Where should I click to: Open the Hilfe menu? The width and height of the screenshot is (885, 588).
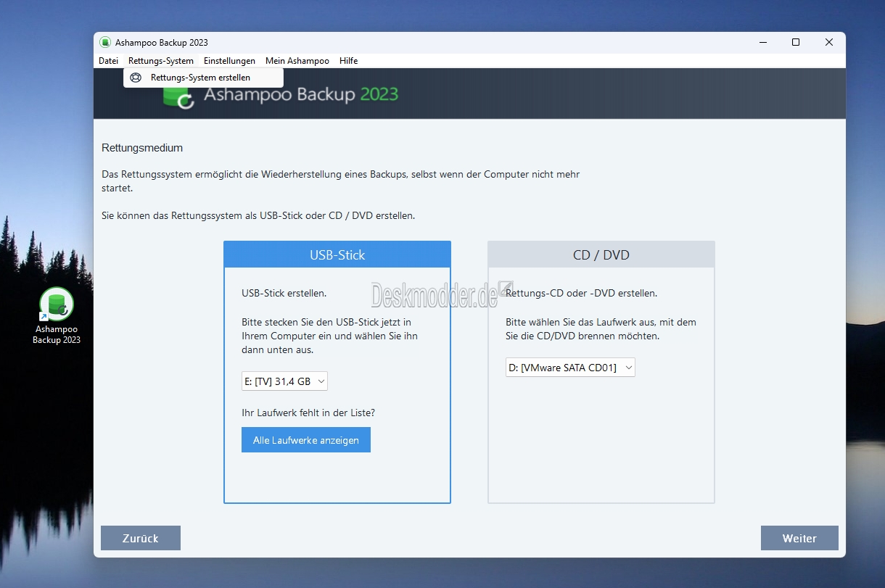[x=348, y=61]
